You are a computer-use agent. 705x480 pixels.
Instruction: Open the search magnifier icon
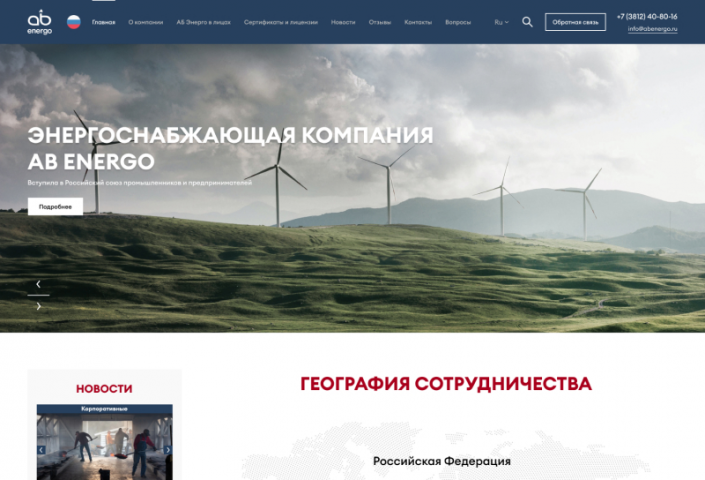click(527, 22)
